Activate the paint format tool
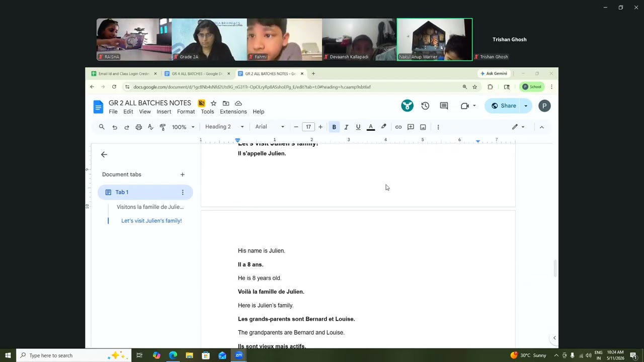This screenshot has height=362, width=644. (163, 127)
